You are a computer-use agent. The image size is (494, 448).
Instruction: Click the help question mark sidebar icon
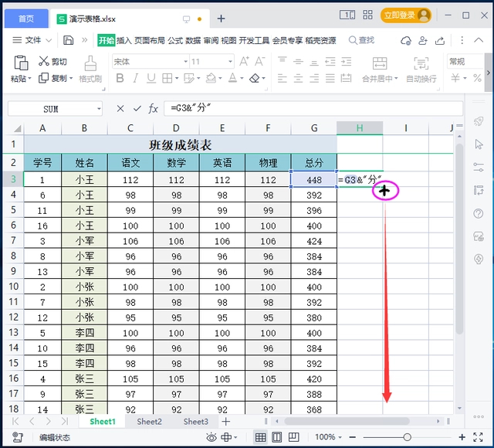[478, 213]
